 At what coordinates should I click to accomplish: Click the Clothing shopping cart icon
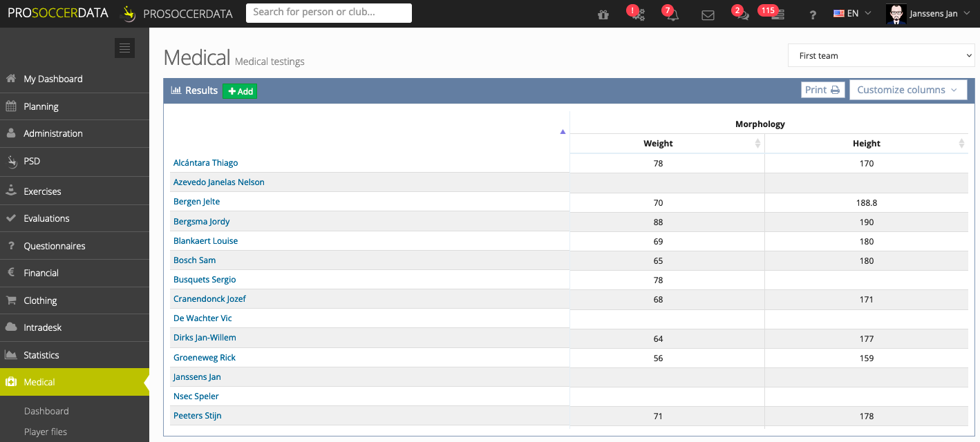11,300
